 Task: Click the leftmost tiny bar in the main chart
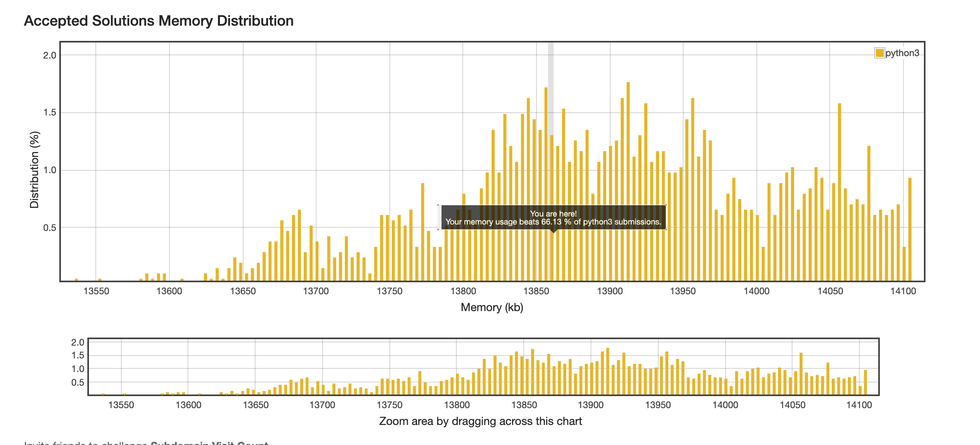[x=76, y=279]
